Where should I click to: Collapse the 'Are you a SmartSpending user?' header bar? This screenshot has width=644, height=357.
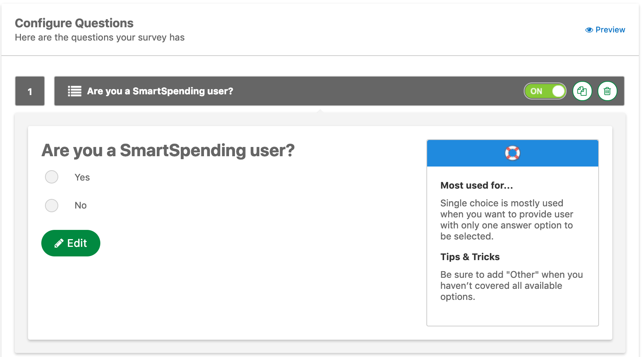339,91
